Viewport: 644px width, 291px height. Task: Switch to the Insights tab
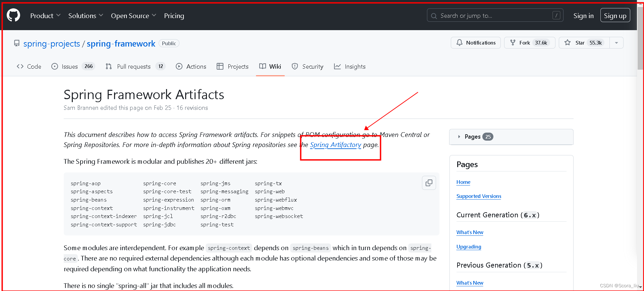350,66
